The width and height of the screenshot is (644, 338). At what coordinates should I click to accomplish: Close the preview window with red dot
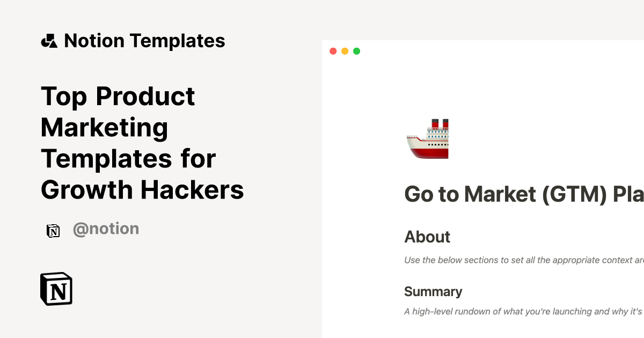point(333,52)
